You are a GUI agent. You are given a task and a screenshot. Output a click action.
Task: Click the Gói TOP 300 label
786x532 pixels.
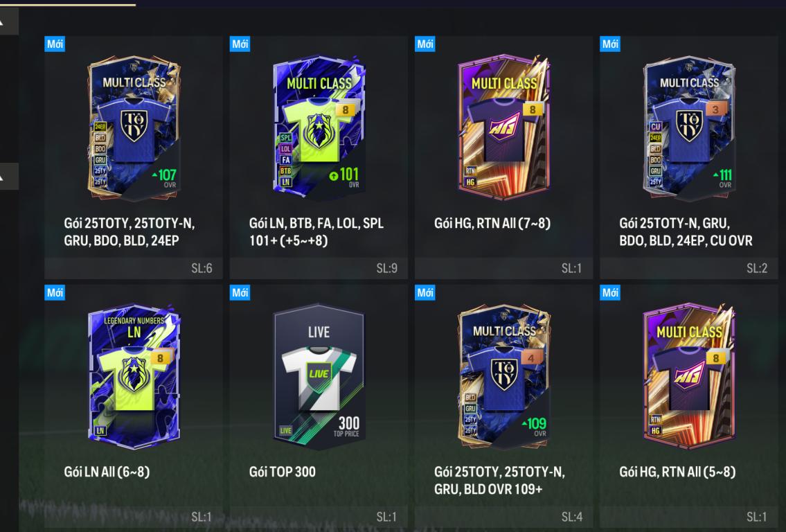[x=283, y=472]
